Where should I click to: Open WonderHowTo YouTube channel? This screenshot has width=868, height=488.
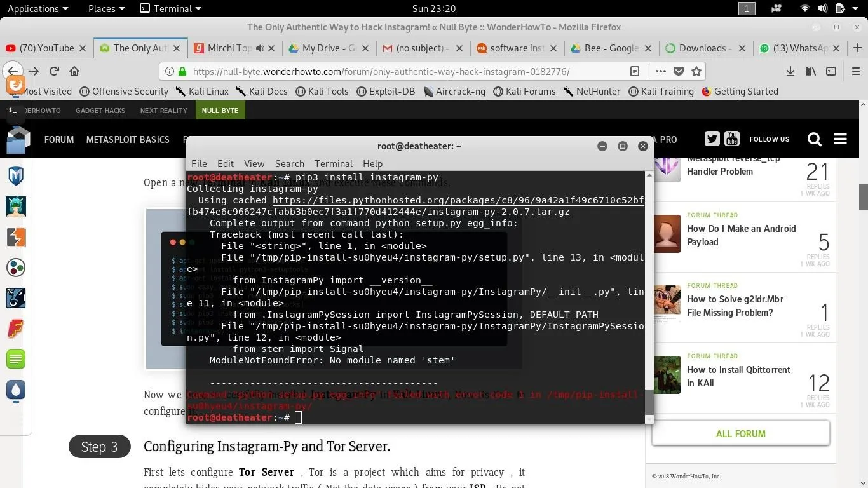pos(732,138)
